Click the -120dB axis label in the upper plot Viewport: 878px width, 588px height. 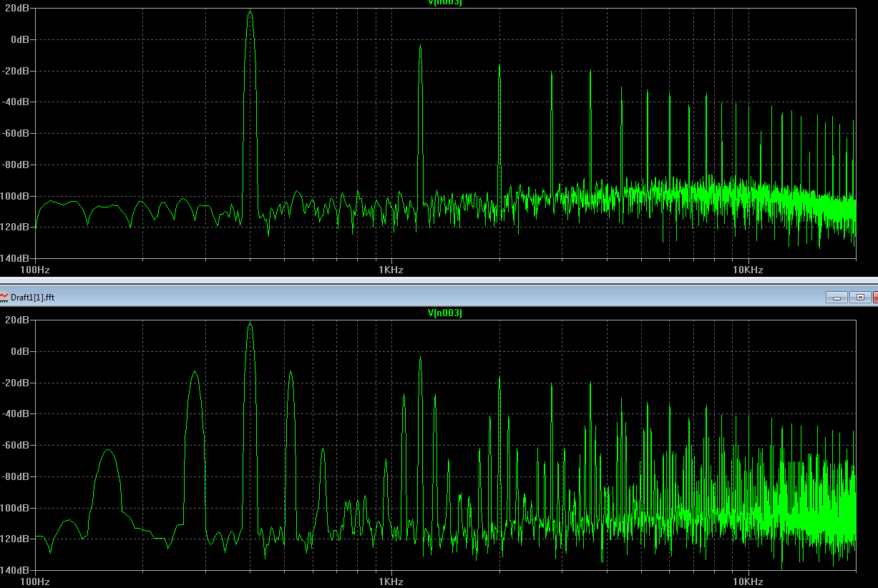16,227
